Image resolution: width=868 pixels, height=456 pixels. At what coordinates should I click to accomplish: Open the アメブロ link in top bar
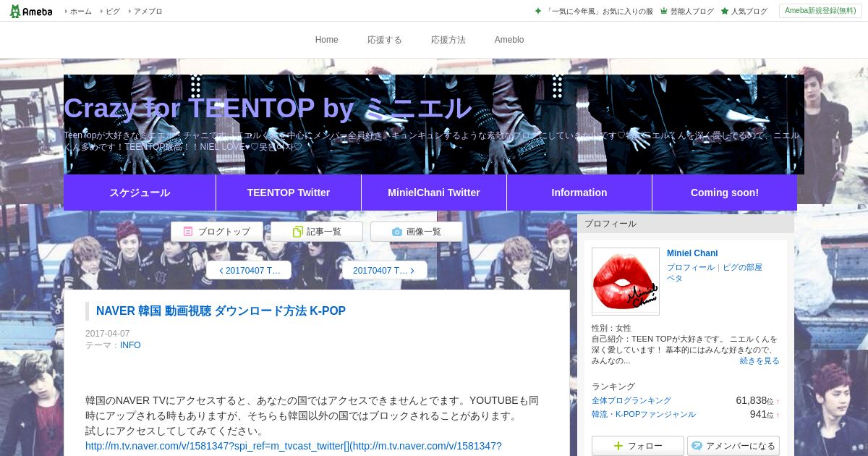(148, 12)
